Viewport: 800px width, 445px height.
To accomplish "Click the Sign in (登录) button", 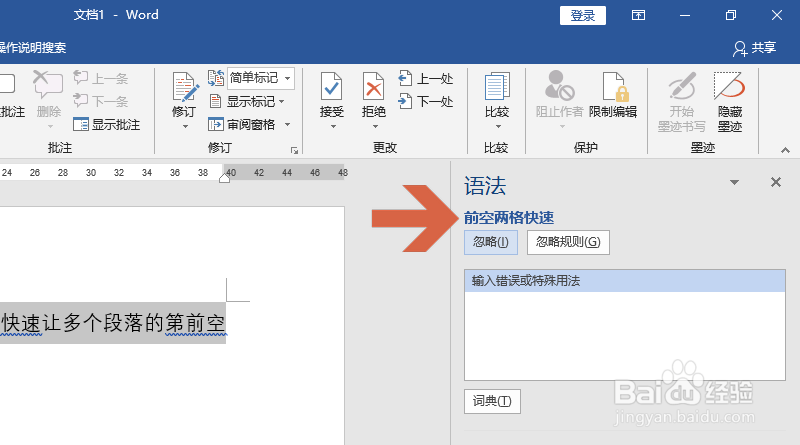I will tap(583, 15).
